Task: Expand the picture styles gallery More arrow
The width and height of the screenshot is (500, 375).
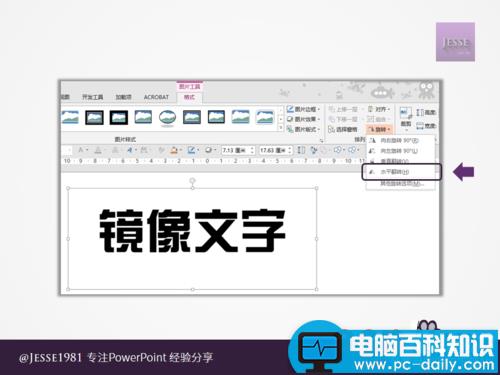Action: (281, 128)
